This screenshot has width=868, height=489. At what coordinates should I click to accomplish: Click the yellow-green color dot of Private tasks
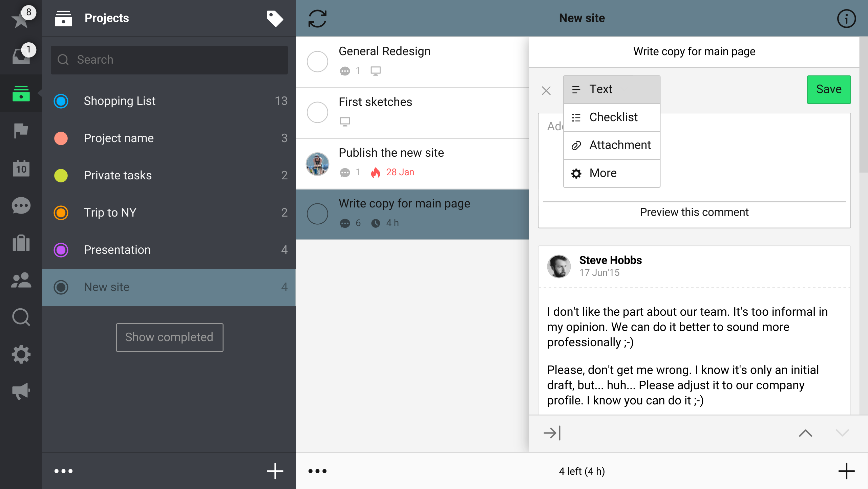(61, 175)
